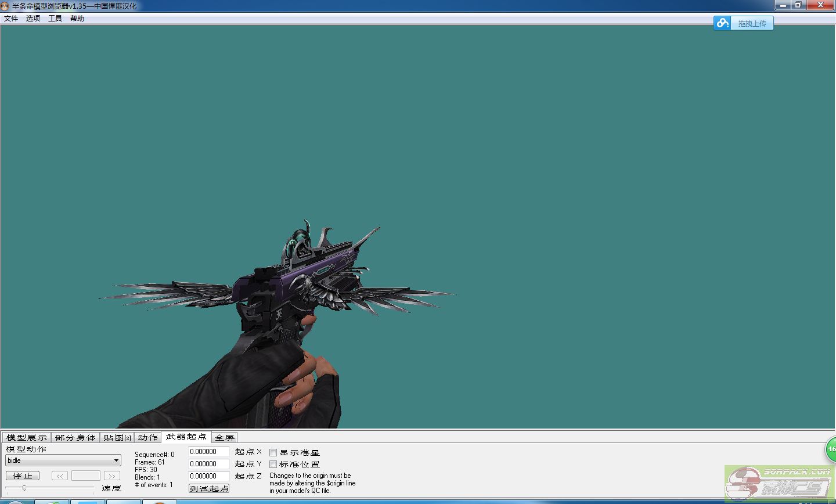Enable the 显示准星 checkbox

coord(273,452)
